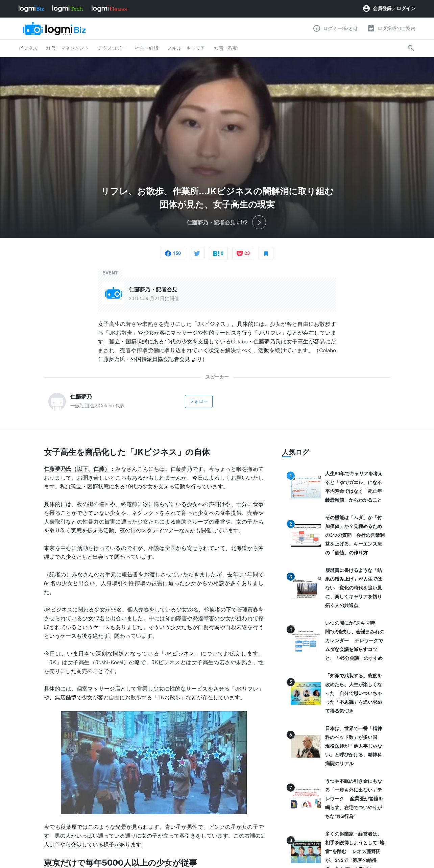Image resolution: width=434 pixels, height=868 pixels.
Task: Click speaker 仁藤夢乃 avatar
Action: 57,401
